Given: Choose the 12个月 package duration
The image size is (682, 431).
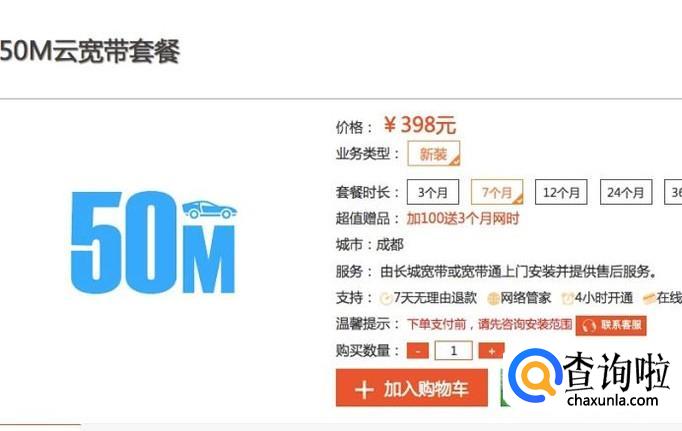Looking at the screenshot, I should [x=561, y=192].
